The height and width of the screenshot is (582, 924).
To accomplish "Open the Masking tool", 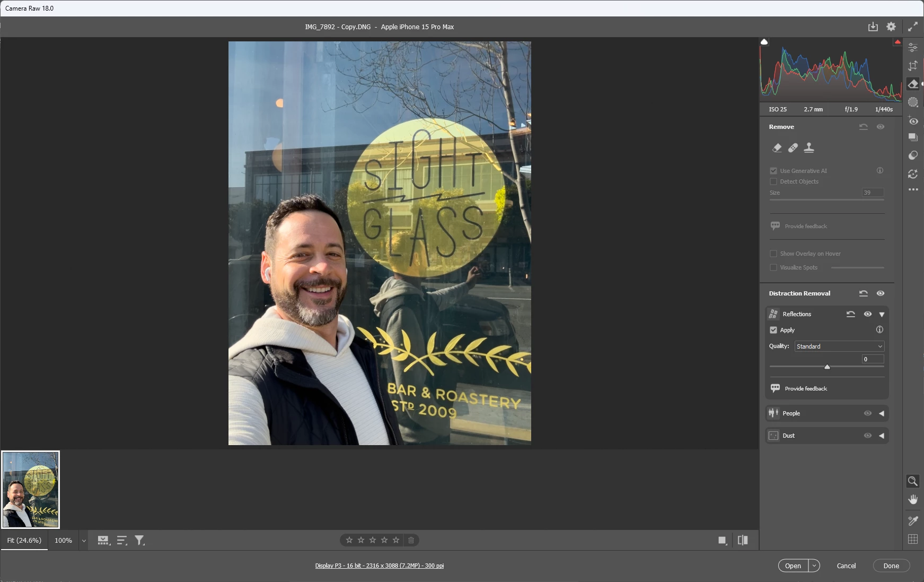I will [x=912, y=102].
